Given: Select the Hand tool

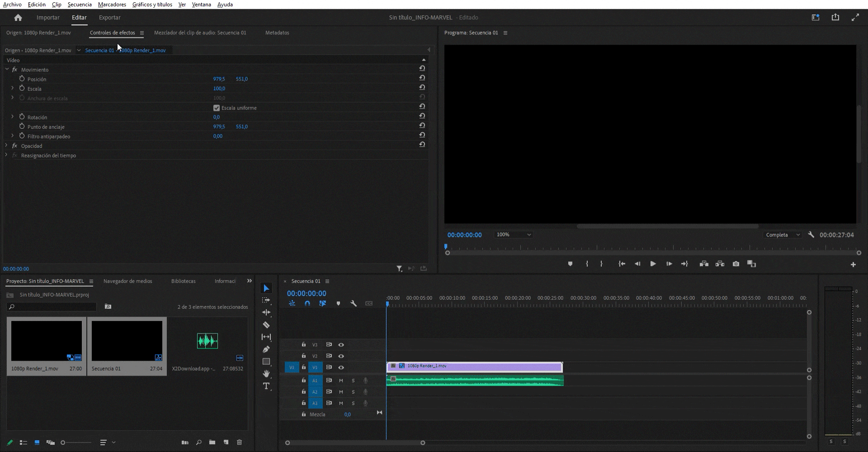Looking at the screenshot, I should pyautogui.click(x=266, y=374).
